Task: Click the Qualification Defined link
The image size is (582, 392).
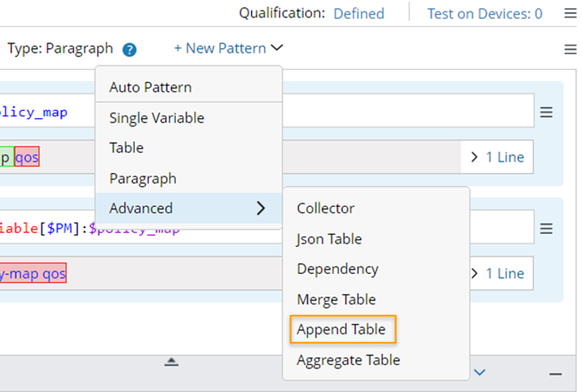Action: 358,14
